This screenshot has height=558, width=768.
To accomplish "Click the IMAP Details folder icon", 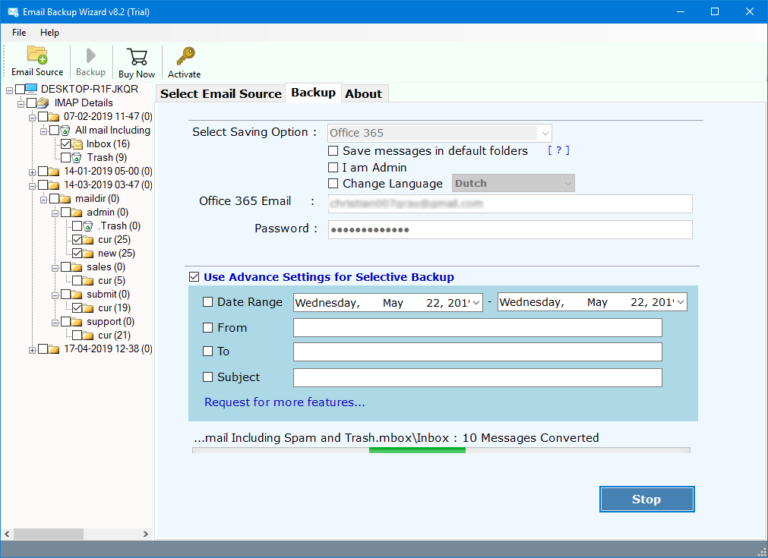I will (x=43, y=103).
